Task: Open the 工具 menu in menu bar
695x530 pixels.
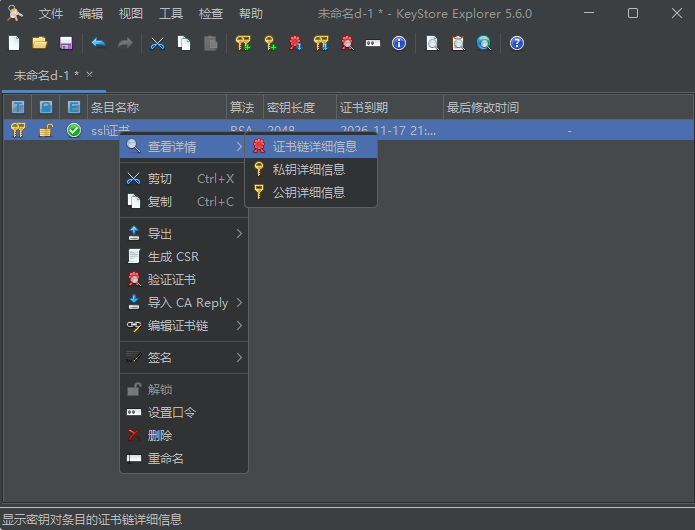Action: tap(171, 14)
